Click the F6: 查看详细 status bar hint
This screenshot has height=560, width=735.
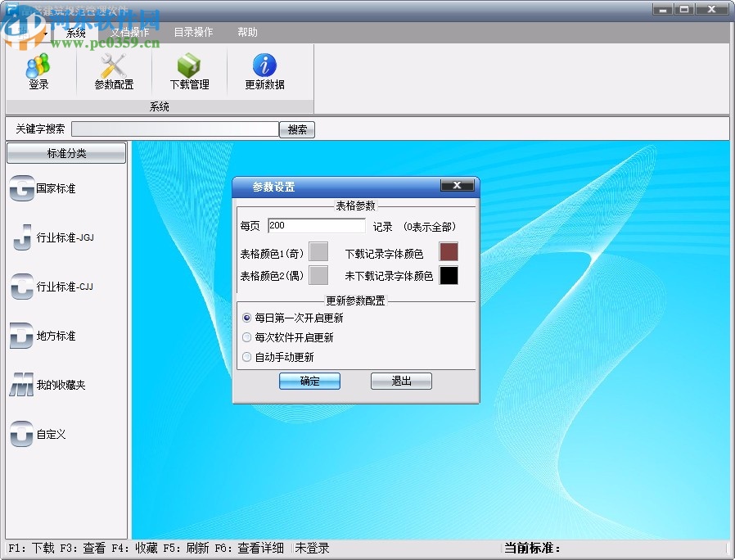click(249, 548)
